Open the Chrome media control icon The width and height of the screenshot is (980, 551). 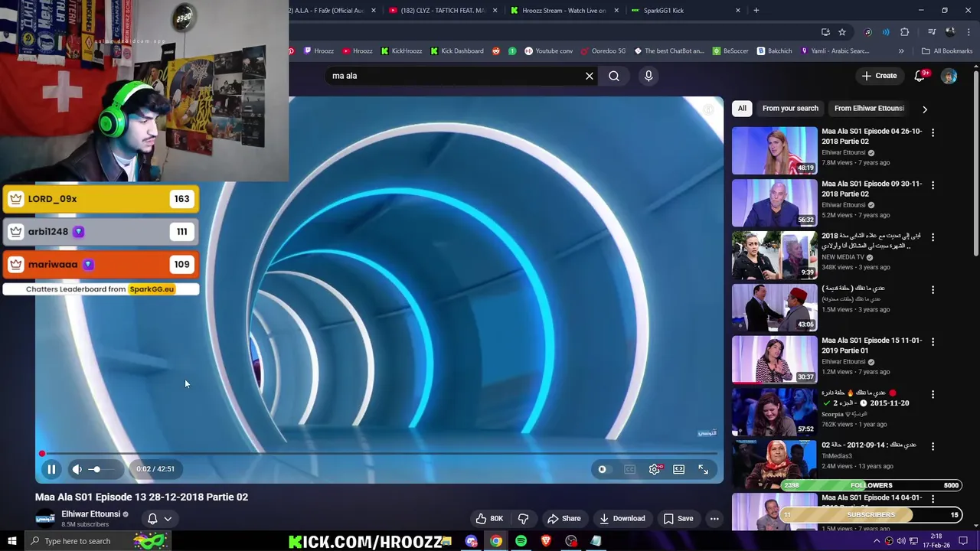[x=932, y=32]
